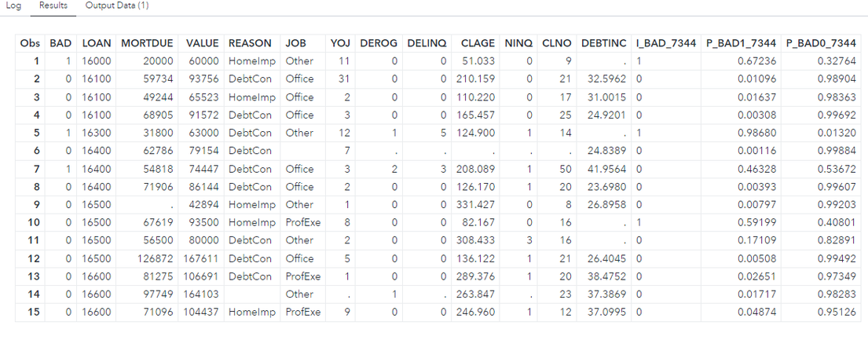Select the P_BAD1_7344 column header
Viewport: 868px width, 340px height.
coord(742,42)
